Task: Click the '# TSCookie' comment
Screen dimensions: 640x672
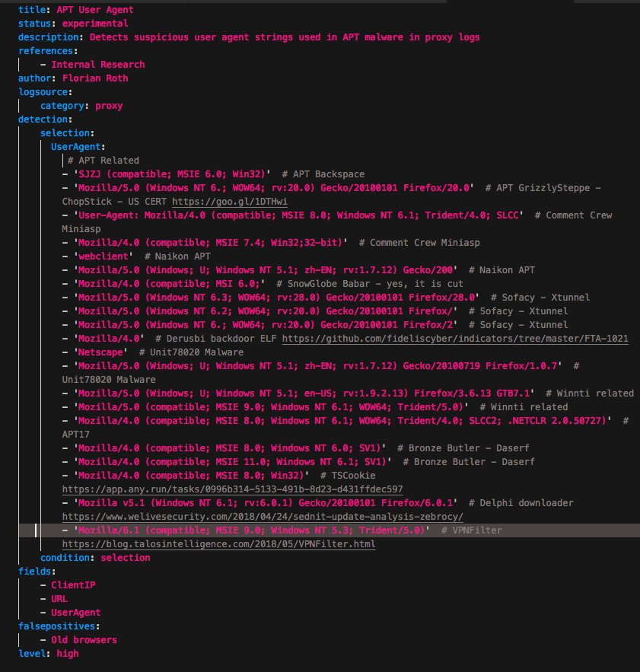Action: [348, 476]
